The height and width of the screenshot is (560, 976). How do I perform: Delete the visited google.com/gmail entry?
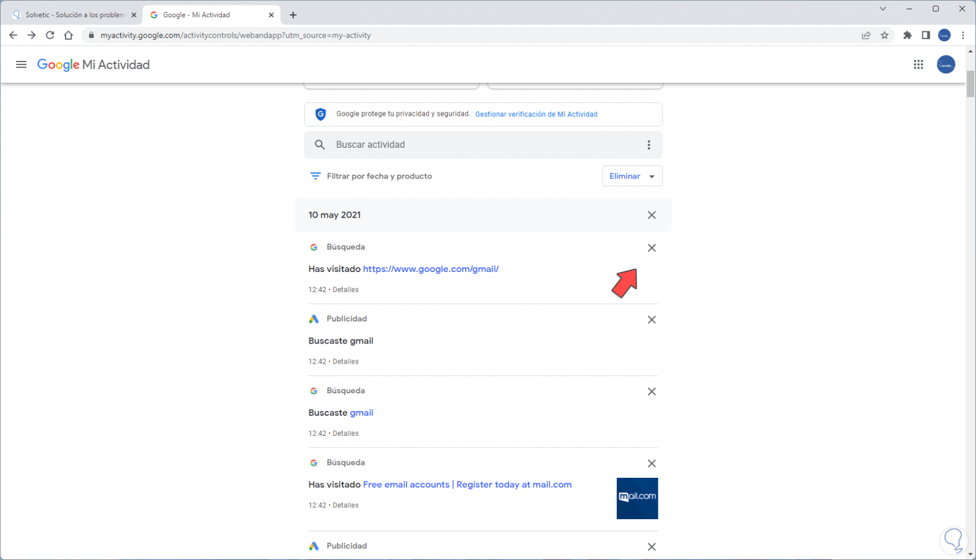(651, 248)
